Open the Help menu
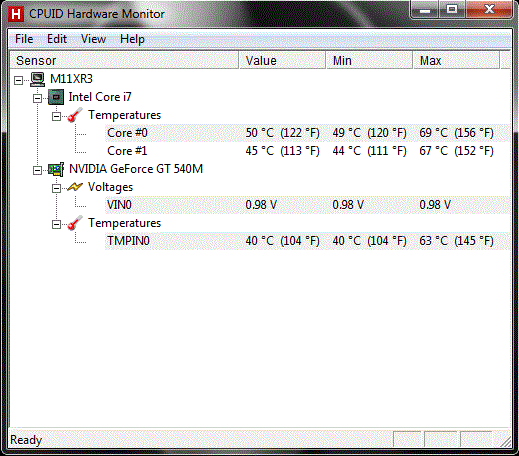Viewport: 519px width, 456px height. click(x=132, y=39)
